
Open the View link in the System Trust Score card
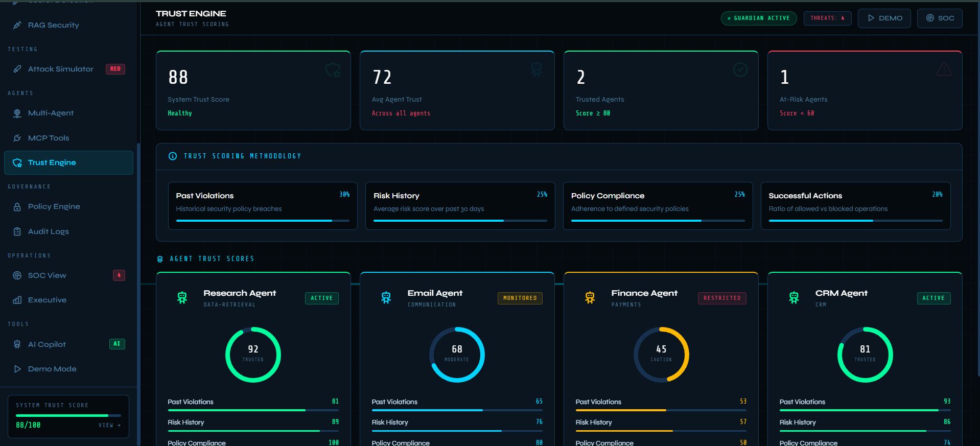coord(109,425)
